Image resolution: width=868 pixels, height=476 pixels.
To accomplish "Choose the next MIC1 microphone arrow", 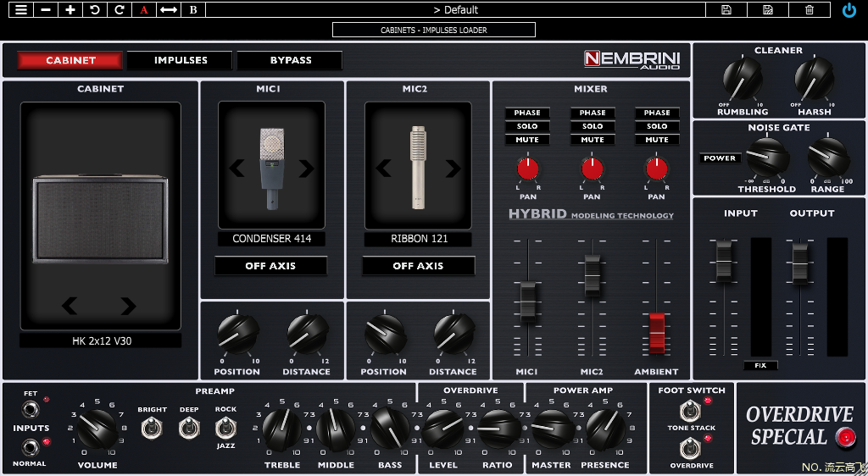I will tap(306, 169).
